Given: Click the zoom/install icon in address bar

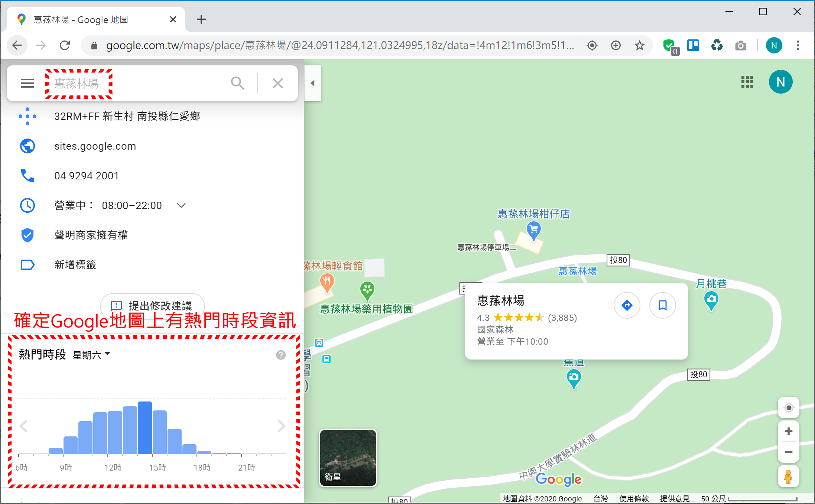Looking at the screenshot, I should click(x=616, y=45).
